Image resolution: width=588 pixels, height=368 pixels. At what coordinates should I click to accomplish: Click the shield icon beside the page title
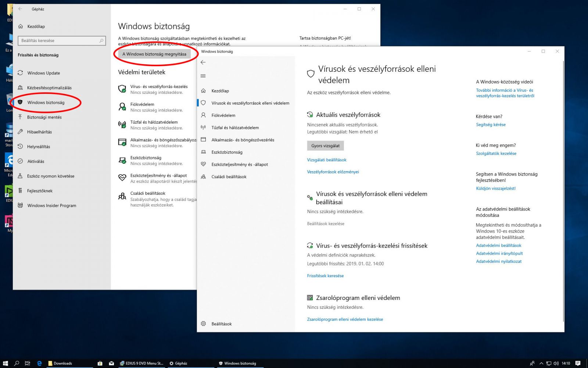[x=311, y=74]
